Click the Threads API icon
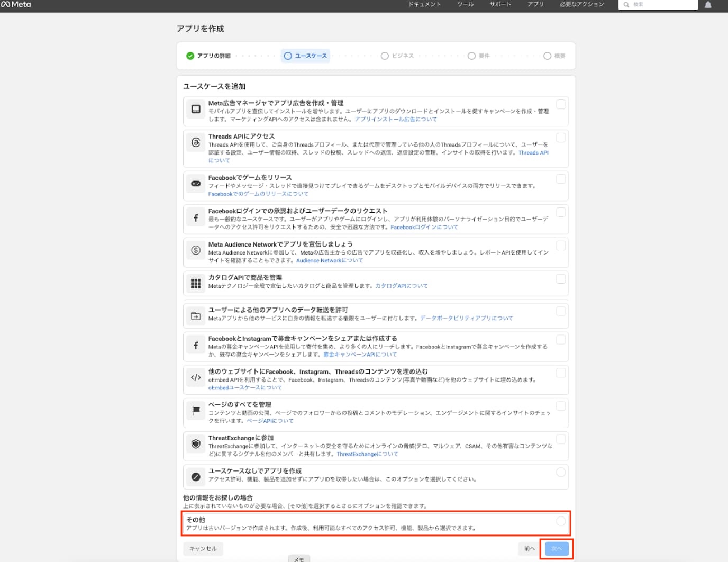 (196, 142)
